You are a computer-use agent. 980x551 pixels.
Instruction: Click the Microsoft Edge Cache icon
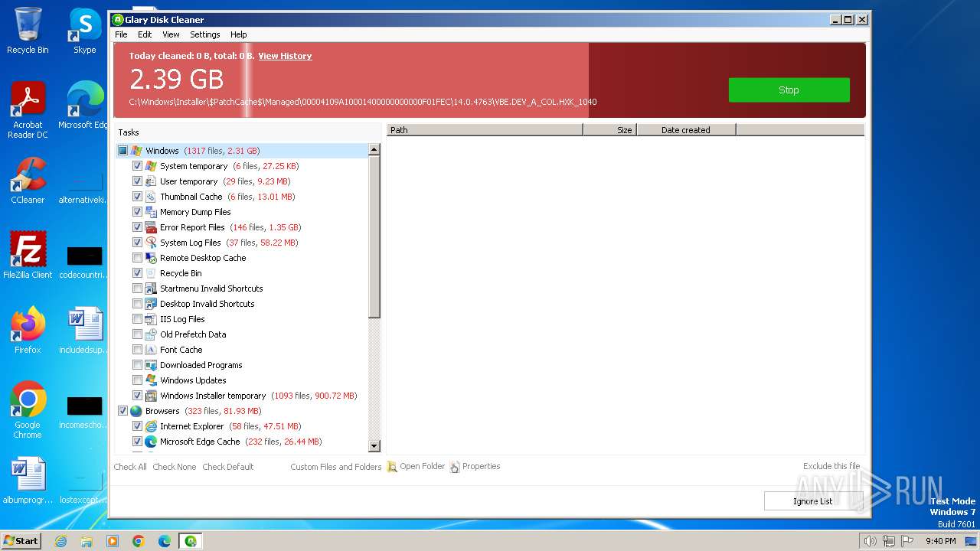(151, 442)
